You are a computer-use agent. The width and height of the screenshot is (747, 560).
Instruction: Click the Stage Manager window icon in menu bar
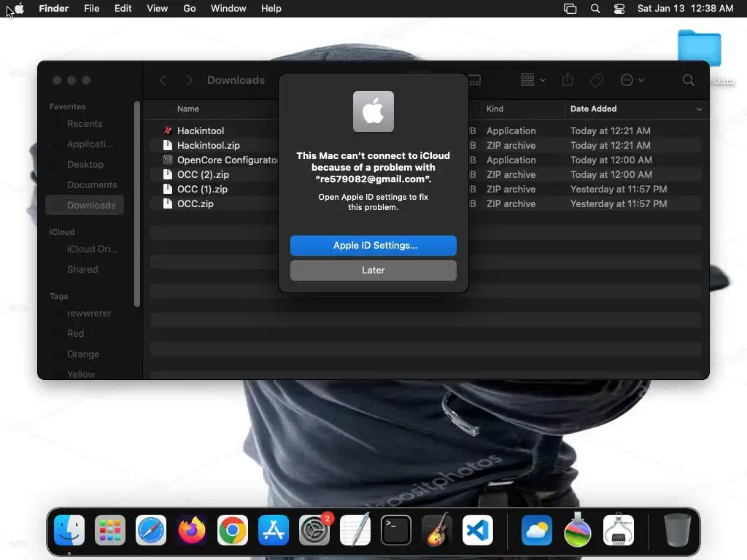(x=570, y=9)
